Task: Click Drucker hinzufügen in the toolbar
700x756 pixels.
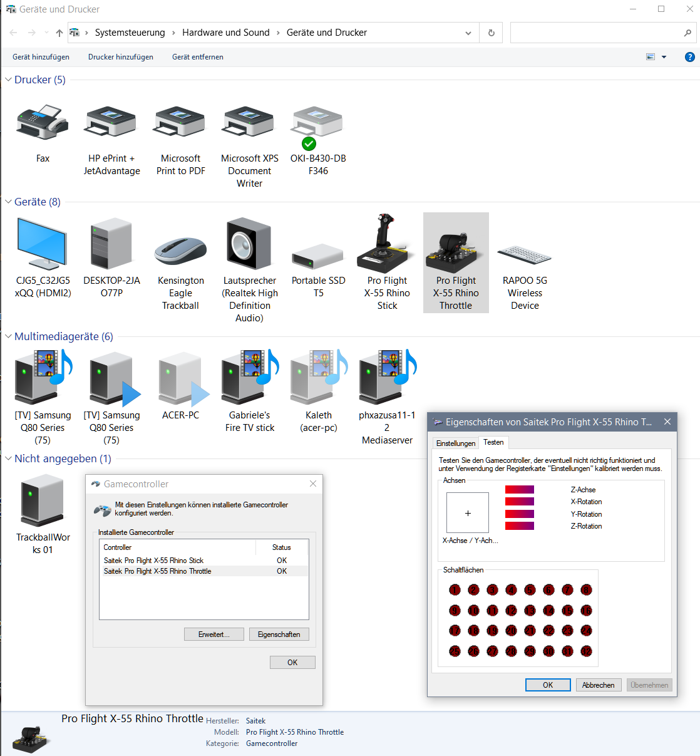Action: tap(121, 57)
